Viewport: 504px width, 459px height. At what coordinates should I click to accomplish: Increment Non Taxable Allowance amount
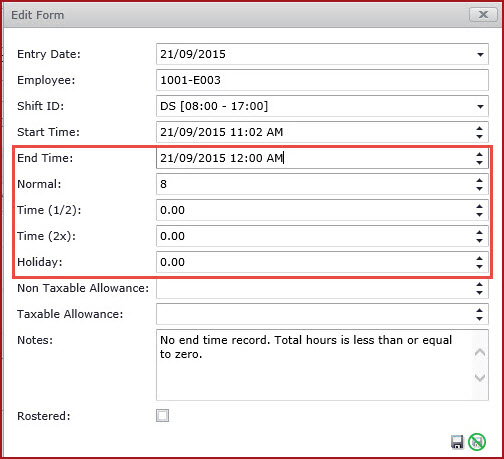[x=479, y=284]
